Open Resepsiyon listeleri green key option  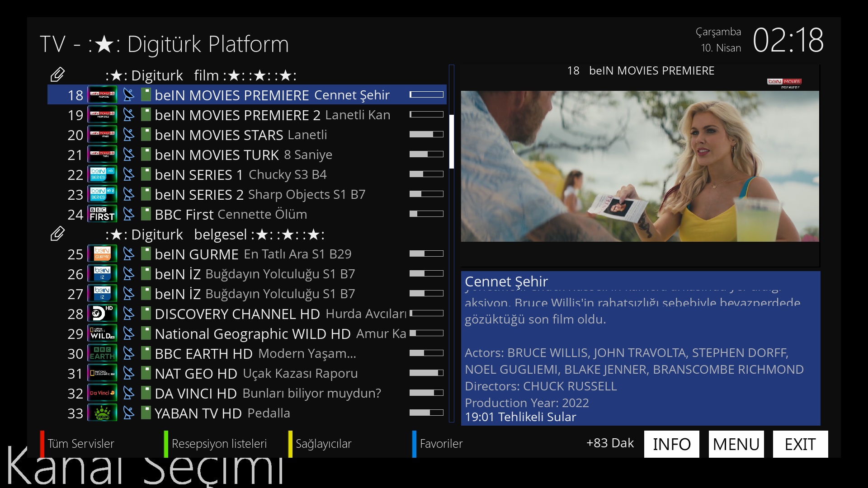click(x=216, y=444)
